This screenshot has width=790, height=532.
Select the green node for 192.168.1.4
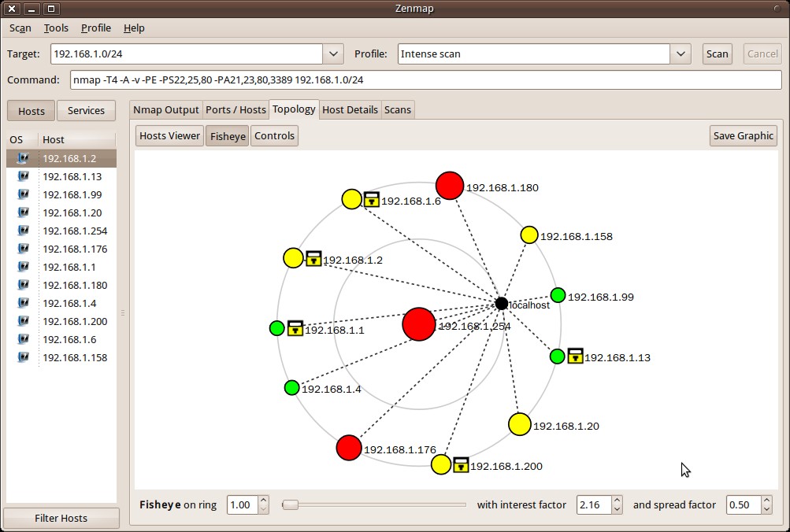(291, 387)
